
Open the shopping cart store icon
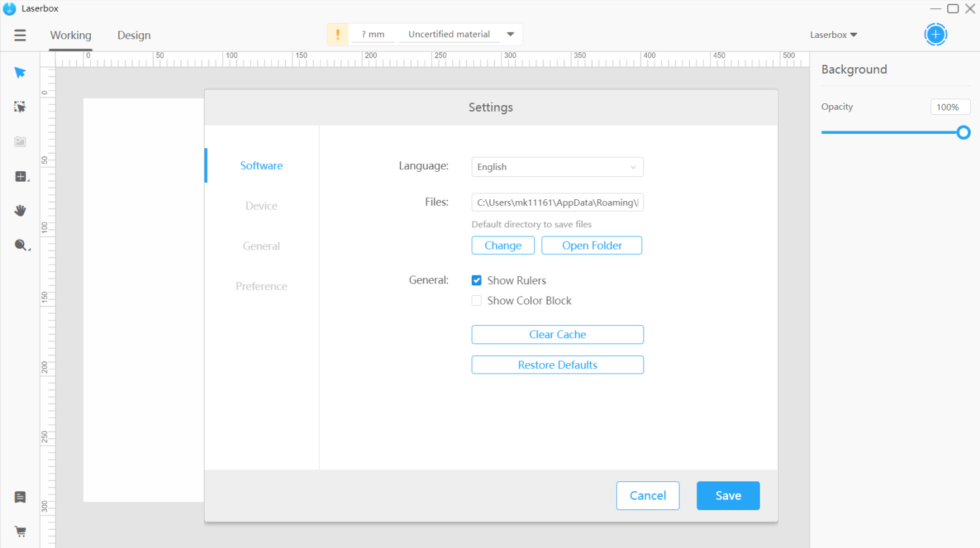coord(20,532)
